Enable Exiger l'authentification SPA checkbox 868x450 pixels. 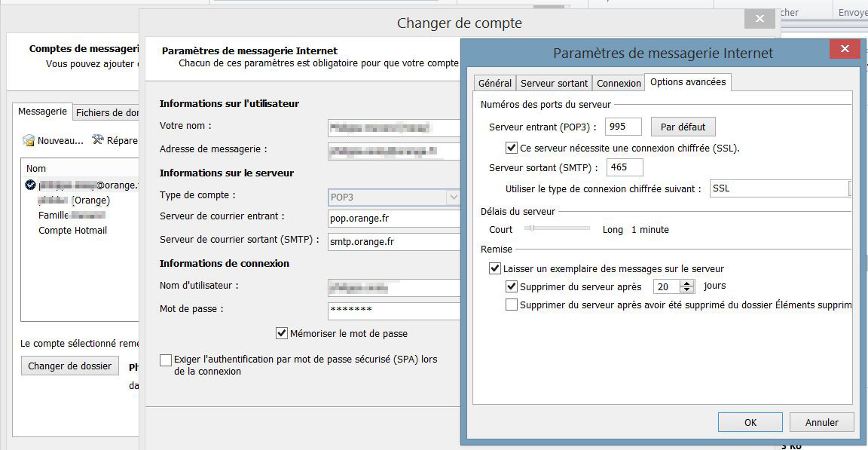pos(166,360)
